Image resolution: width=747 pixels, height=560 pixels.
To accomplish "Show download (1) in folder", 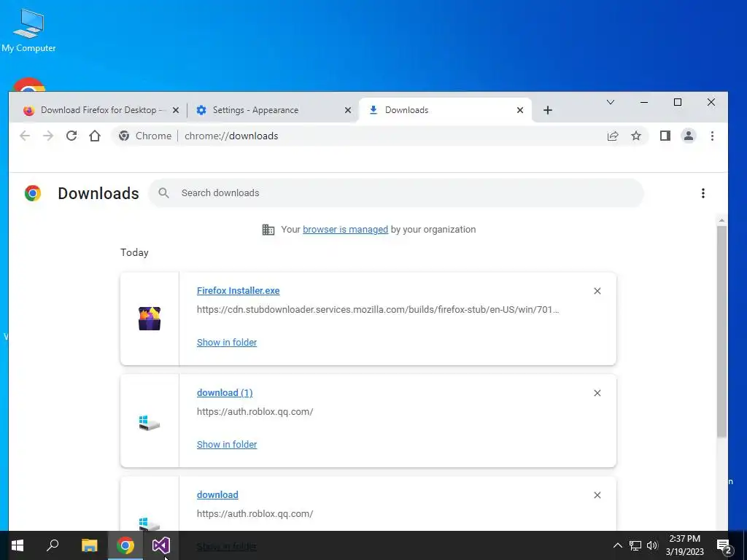I will 227,444.
